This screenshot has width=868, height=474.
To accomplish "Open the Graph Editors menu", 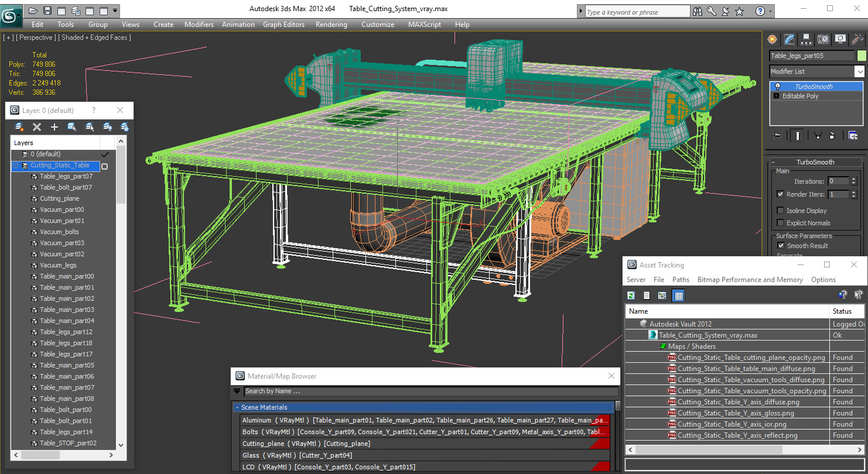I will coord(283,25).
